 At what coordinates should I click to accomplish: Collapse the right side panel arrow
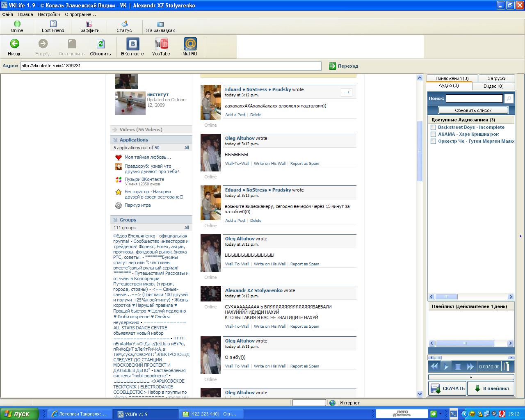(x=520, y=236)
